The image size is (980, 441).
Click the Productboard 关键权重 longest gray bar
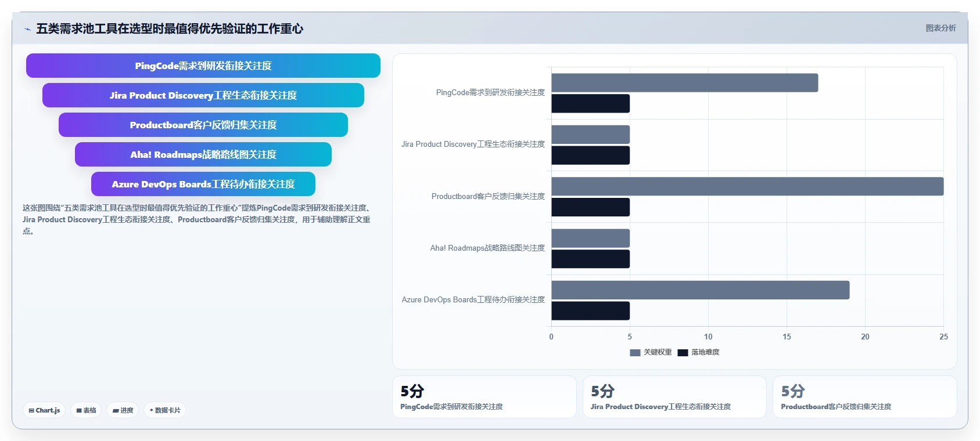tap(748, 186)
